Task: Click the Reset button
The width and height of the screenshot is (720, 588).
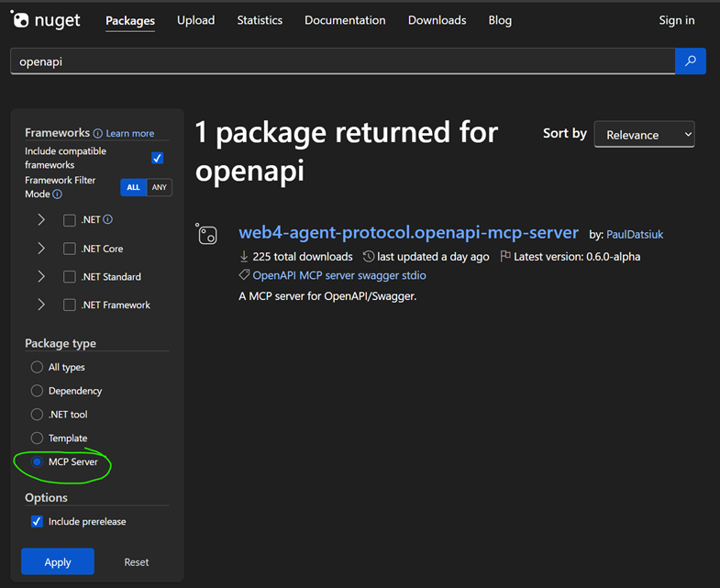Action: coord(137,561)
